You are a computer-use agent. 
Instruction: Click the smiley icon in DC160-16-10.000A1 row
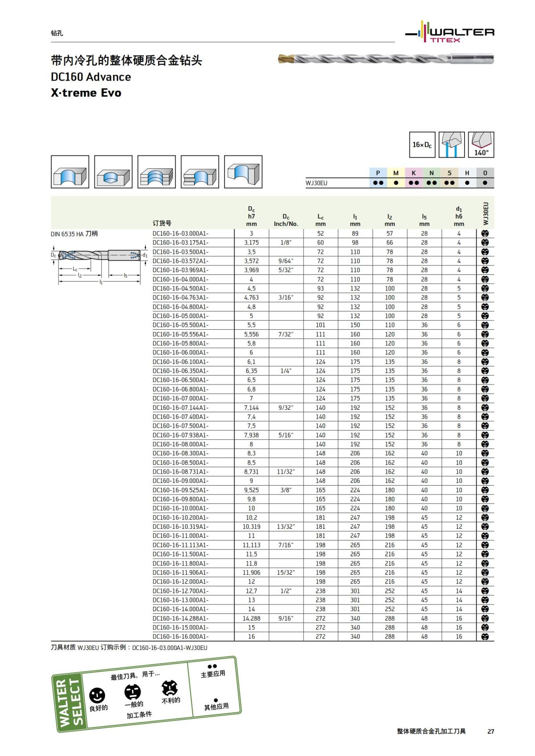pos(485,508)
